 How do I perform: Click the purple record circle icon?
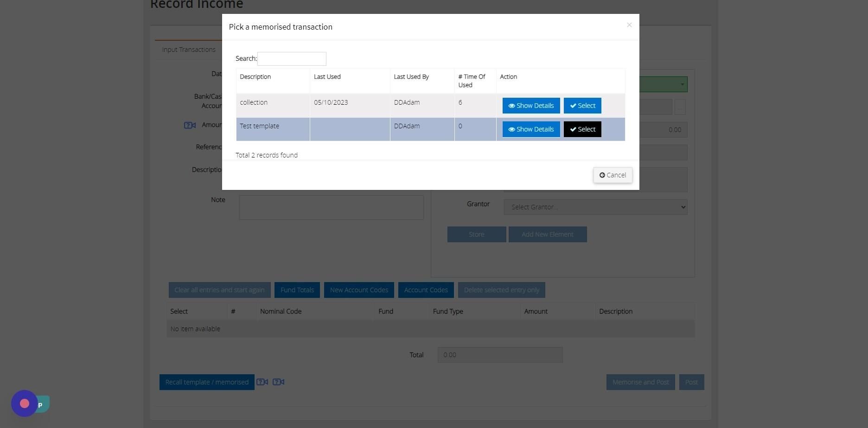(25, 403)
